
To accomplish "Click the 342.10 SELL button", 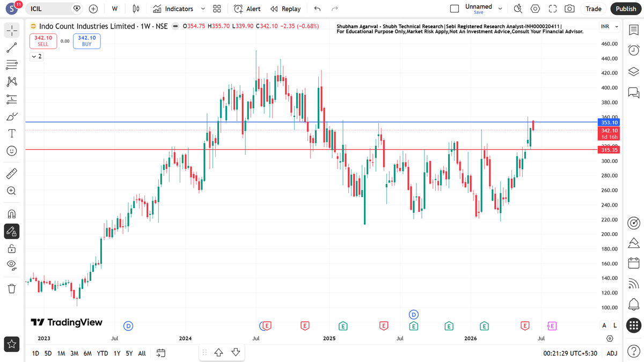I will [x=43, y=41].
